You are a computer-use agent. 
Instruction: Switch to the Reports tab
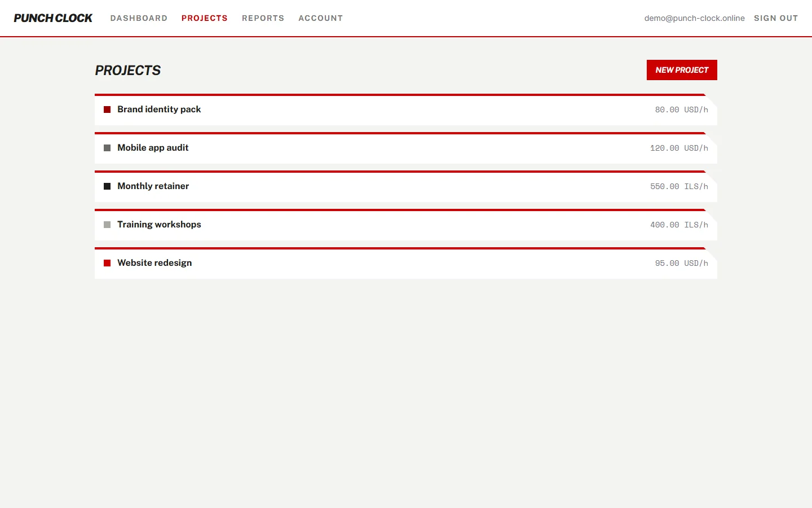(x=263, y=18)
